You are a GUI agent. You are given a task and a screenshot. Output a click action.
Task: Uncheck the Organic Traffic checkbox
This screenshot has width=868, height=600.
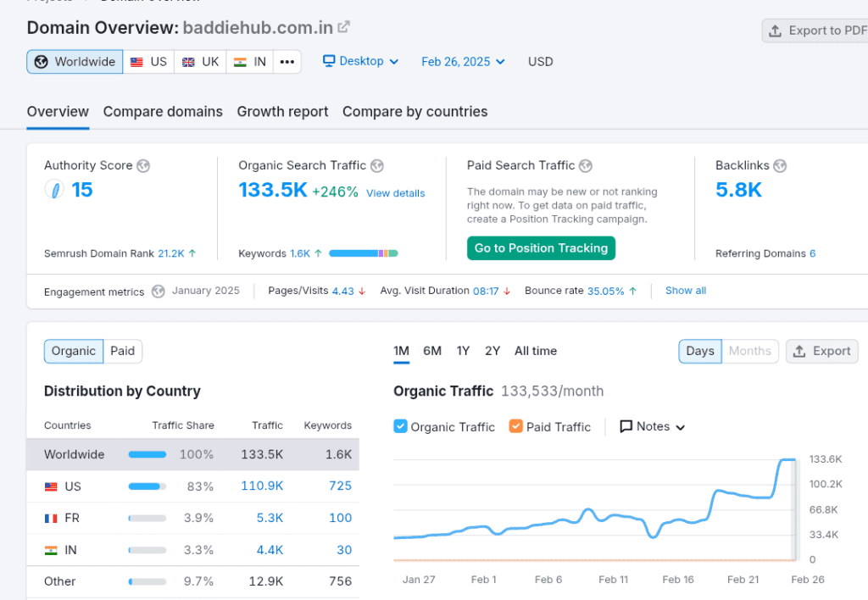pyautogui.click(x=400, y=426)
